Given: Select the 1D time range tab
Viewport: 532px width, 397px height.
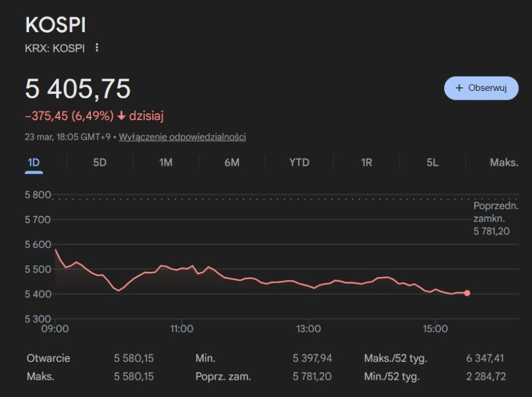Looking at the screenshot, I should (x=33, y=163).
